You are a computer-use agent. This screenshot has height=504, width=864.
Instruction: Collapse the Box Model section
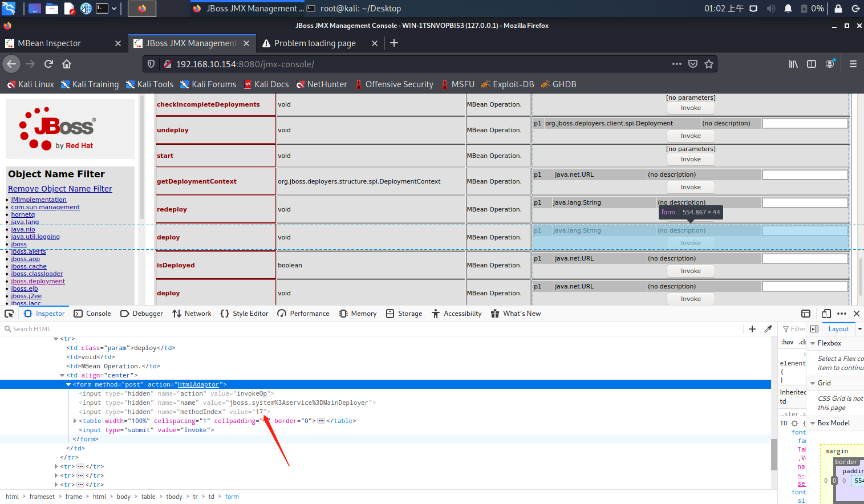813,423
